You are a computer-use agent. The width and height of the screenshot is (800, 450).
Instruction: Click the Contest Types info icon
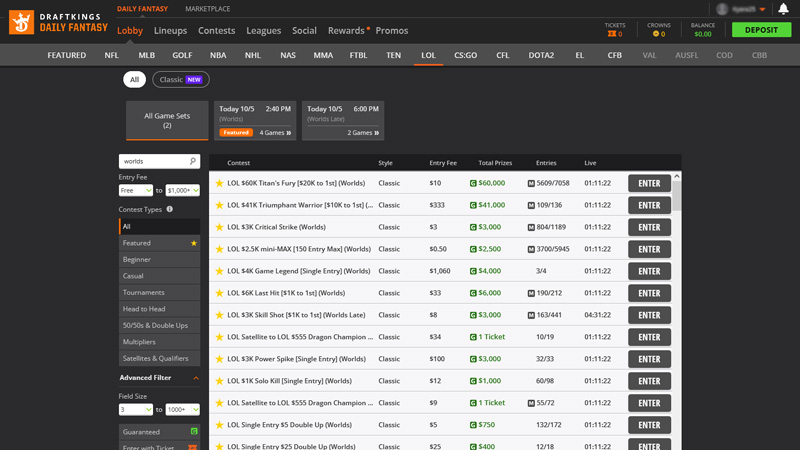point(170,209)
